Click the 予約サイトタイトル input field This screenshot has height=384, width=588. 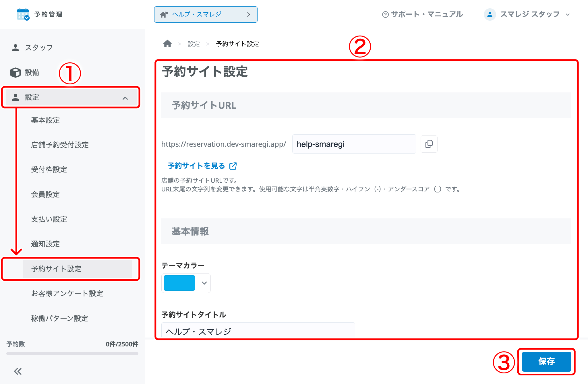(x=258, y=331)
